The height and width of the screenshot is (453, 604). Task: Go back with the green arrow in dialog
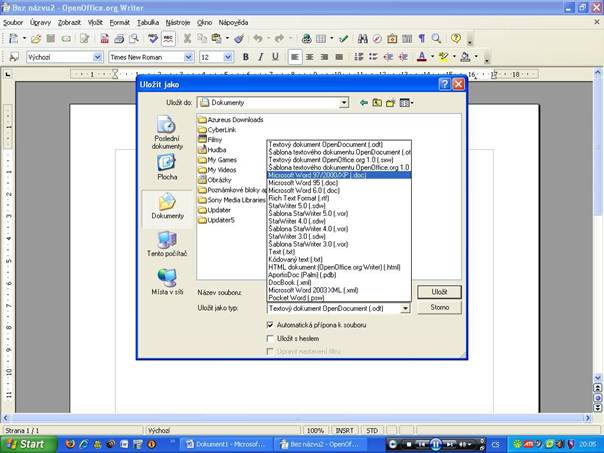tap(363, 103)
